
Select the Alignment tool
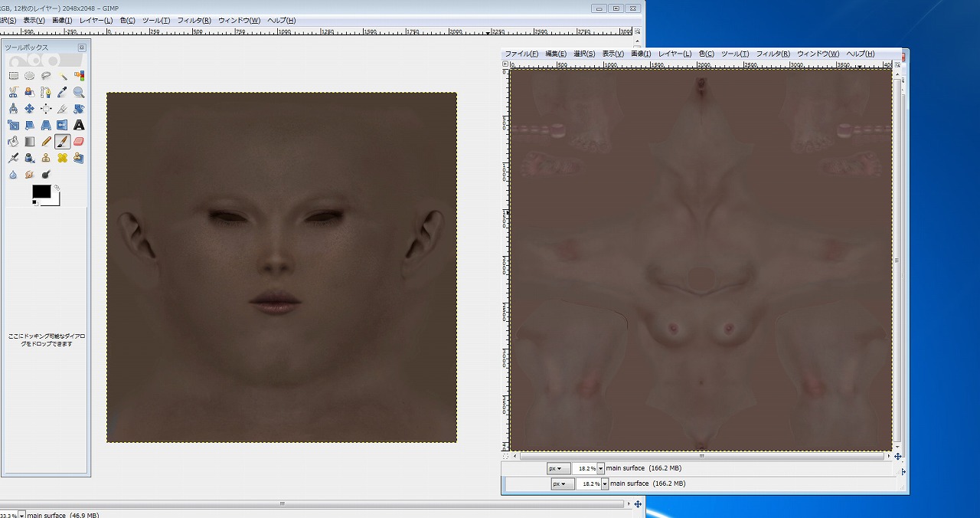(46, 109)
